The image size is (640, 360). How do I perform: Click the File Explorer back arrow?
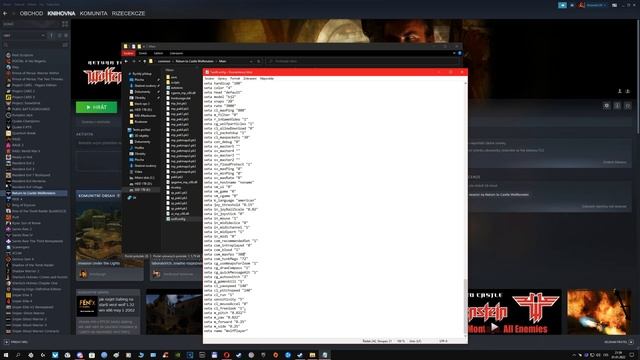[126, 61]
